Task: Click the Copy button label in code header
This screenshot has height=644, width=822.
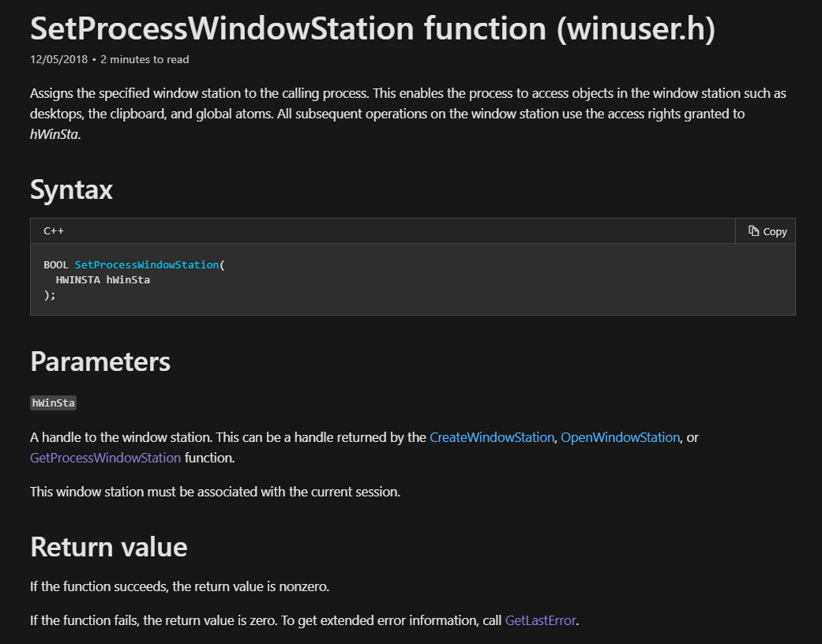Action: click(775, 231)
